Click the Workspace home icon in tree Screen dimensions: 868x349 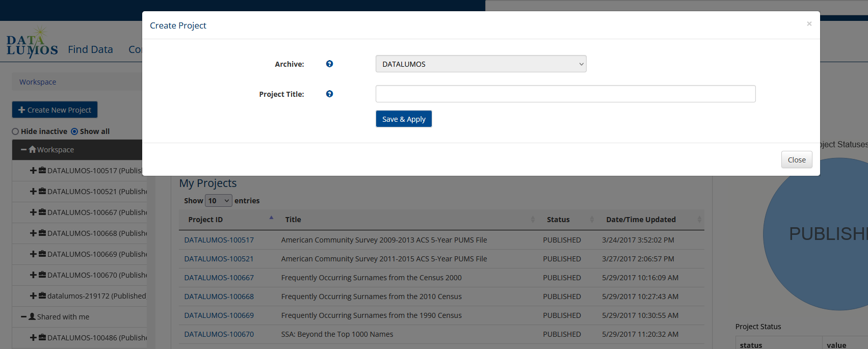click(x=33, y=150)
